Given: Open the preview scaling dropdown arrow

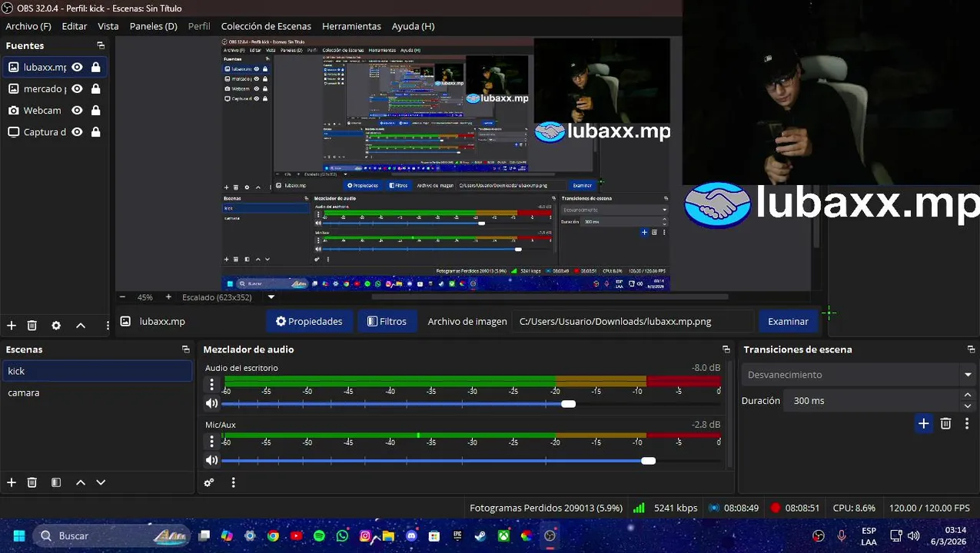Looking at the screenshot, I should 271,297.
